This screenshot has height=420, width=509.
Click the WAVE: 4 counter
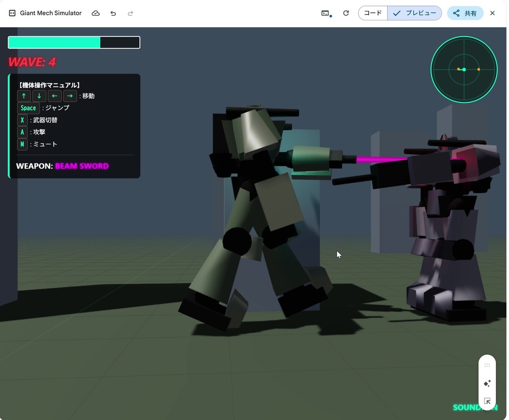(x=32, y=62)
